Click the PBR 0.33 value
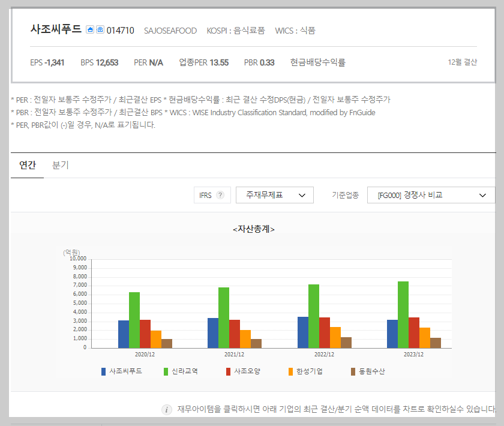Image resolution: width=504 pixels, height=426 pixels. pyautogui.click(x=259, y=62)
